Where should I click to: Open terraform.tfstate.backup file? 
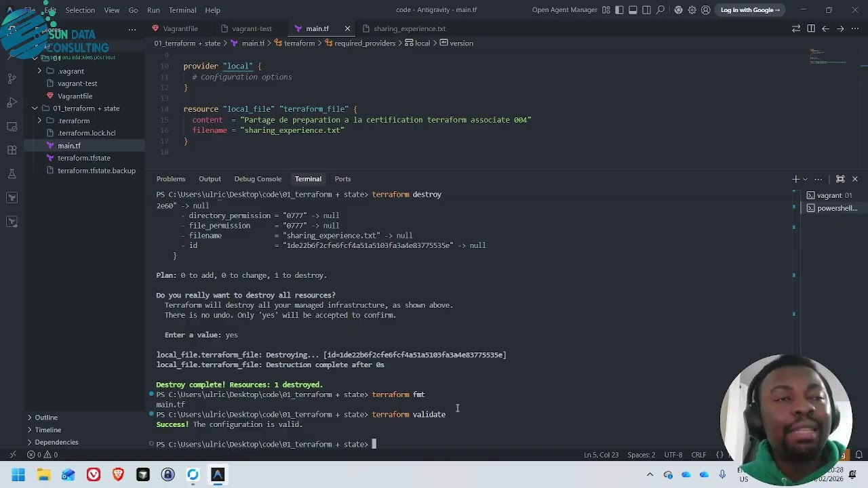[96, 171]
